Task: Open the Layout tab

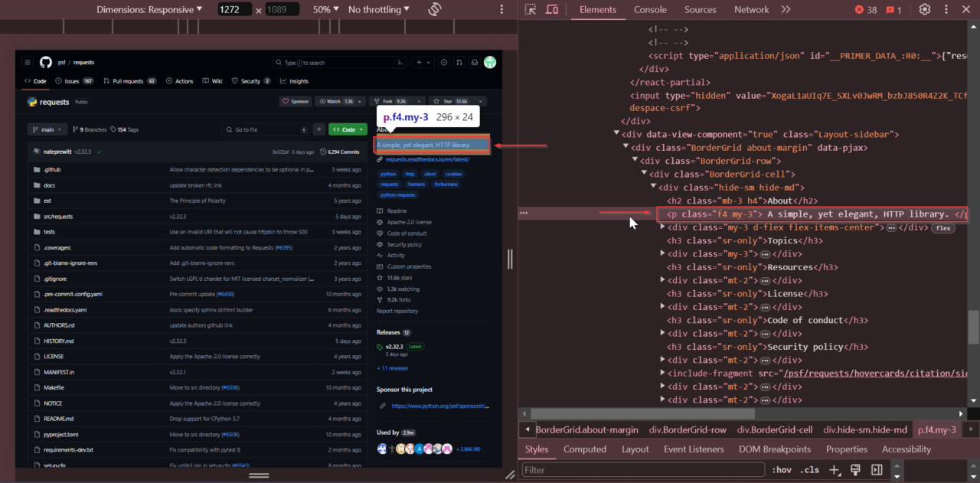Action: click(635, 449)
